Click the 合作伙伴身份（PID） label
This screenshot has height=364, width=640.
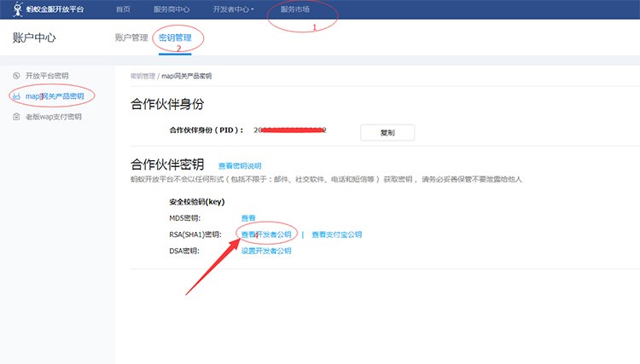pyautogui.click(x=207, y=130)
